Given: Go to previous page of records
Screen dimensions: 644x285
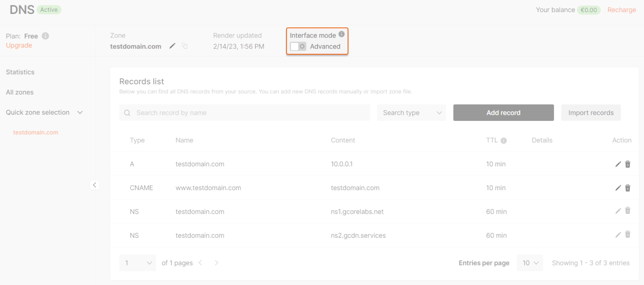Looking at the screenshot, I should (200, 263).
